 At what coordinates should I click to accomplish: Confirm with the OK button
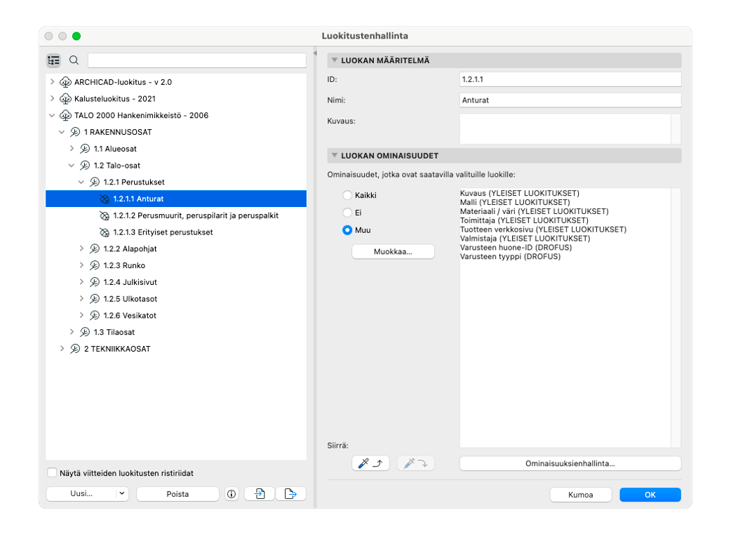(x=650, y=495)
